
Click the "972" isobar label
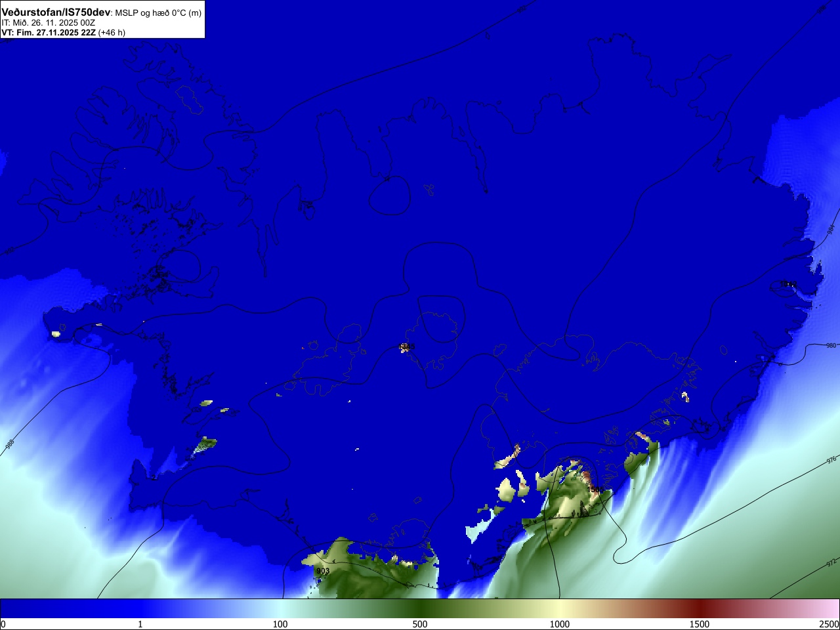[831, 563]
